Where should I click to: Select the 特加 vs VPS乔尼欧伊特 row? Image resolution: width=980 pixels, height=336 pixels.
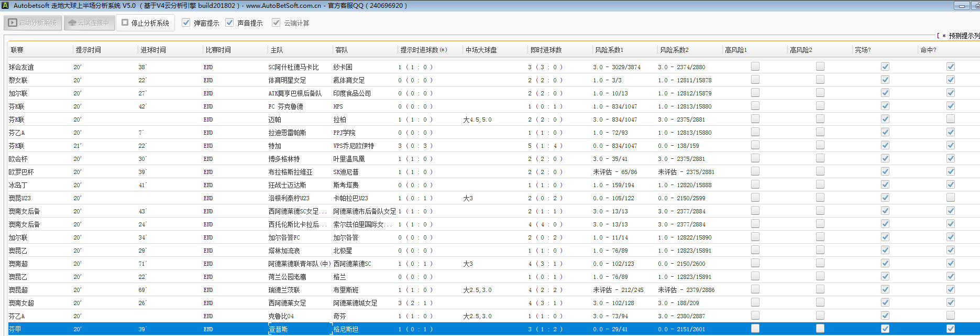coord(274,146)
